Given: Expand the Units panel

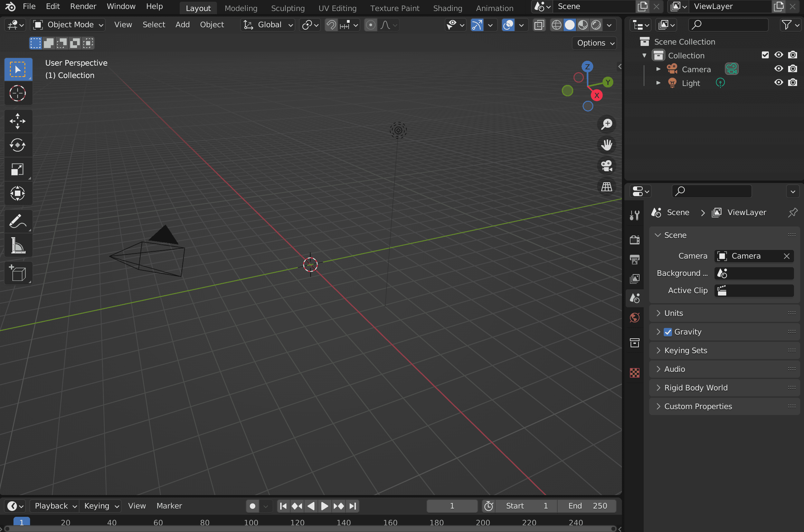Looking at the screenshot, I should (725, 313).
